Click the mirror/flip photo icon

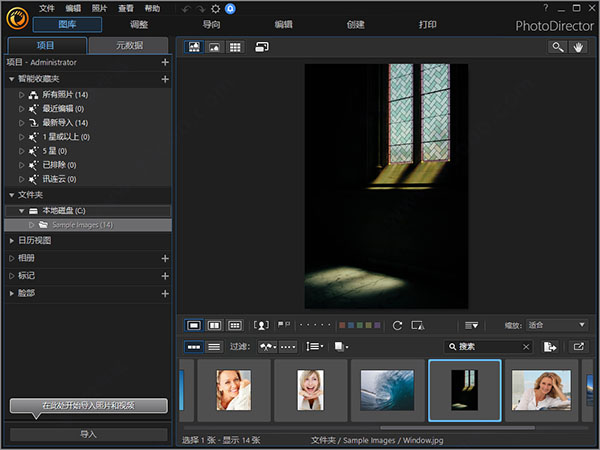pos(417,326)
